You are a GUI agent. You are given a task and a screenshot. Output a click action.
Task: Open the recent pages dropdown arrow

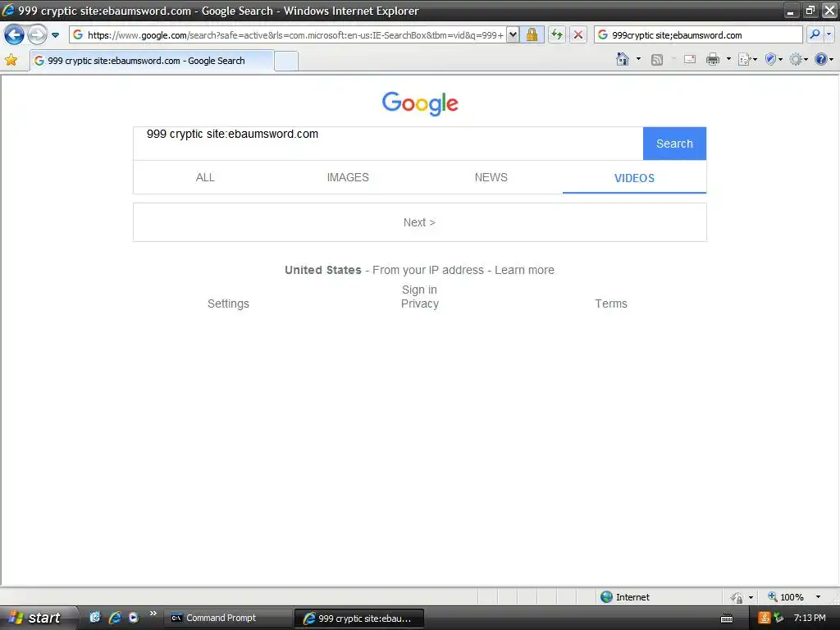point(55,35)
